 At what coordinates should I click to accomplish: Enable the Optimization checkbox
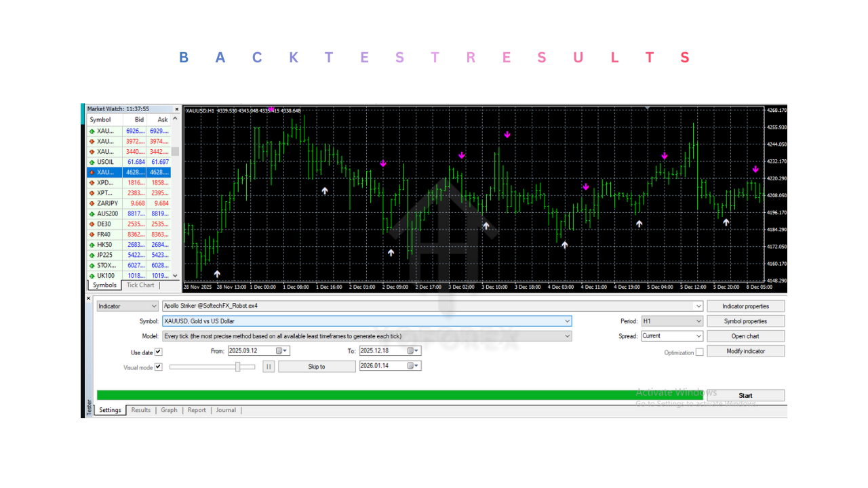(700, 352)
